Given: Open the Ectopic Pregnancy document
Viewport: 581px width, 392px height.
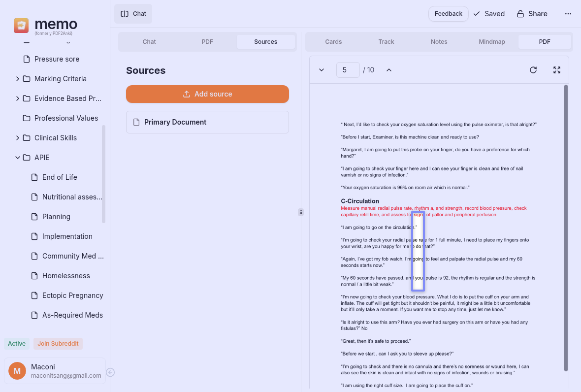Looking at the screenshot, I should (72, 295).
